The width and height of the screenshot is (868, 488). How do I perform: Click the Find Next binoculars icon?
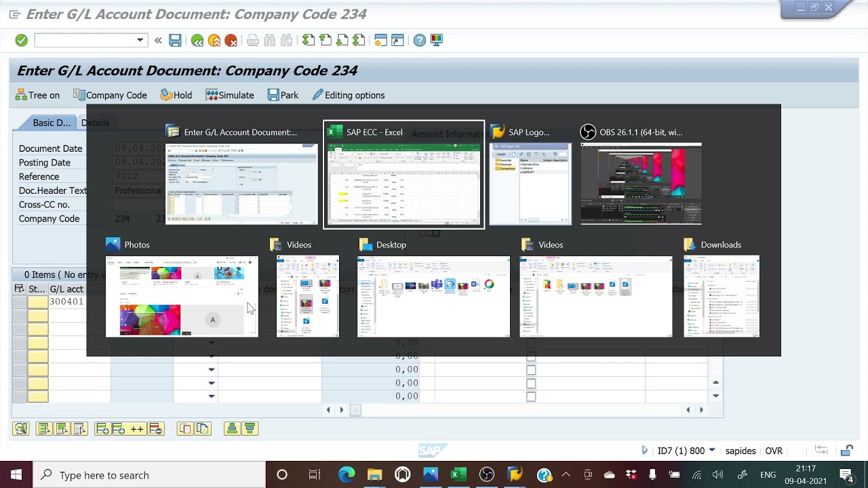click(x=286, y=41)
